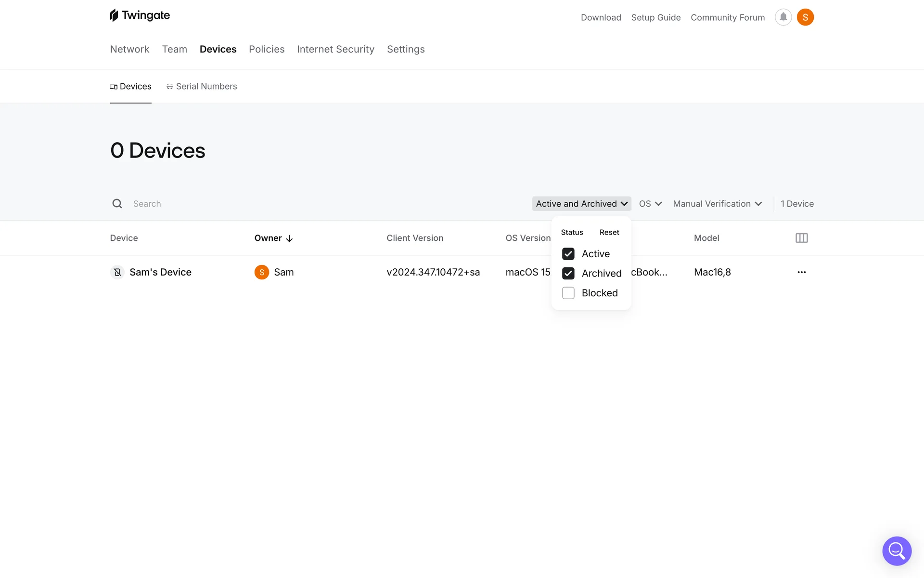Open the notifications bell
The height and width of the screenshot is (578, 924).
coord(783,17)
